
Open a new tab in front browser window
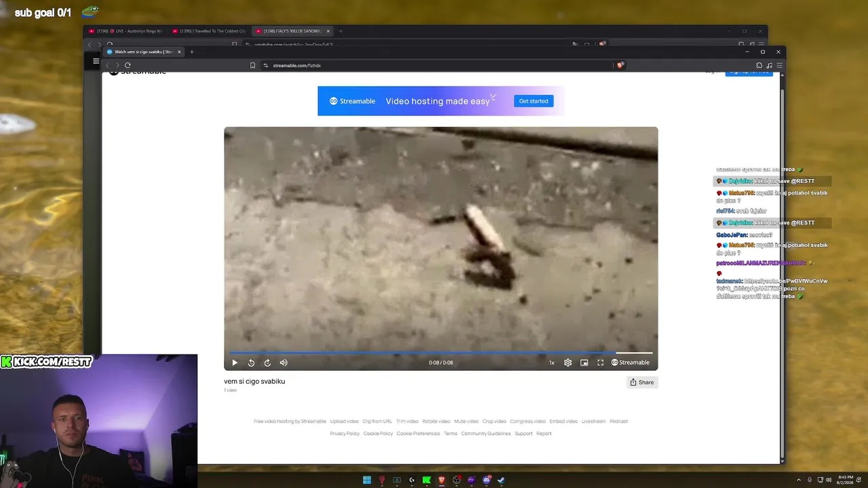[191, 52]
